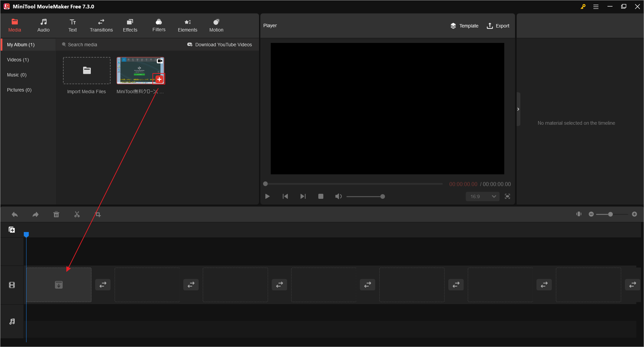This screenshot has width=644, height=347.
Task: Stop the playback
Action: pos(321,196)
